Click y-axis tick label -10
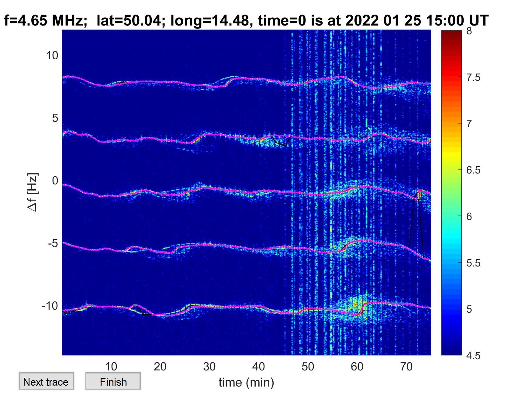 (50, 306)
